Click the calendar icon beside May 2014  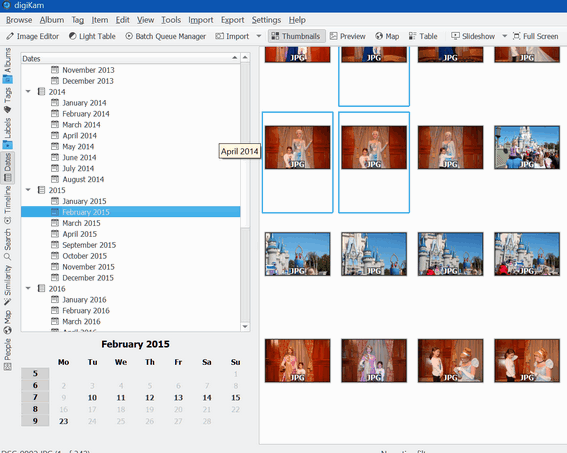(x=55, y=146)
